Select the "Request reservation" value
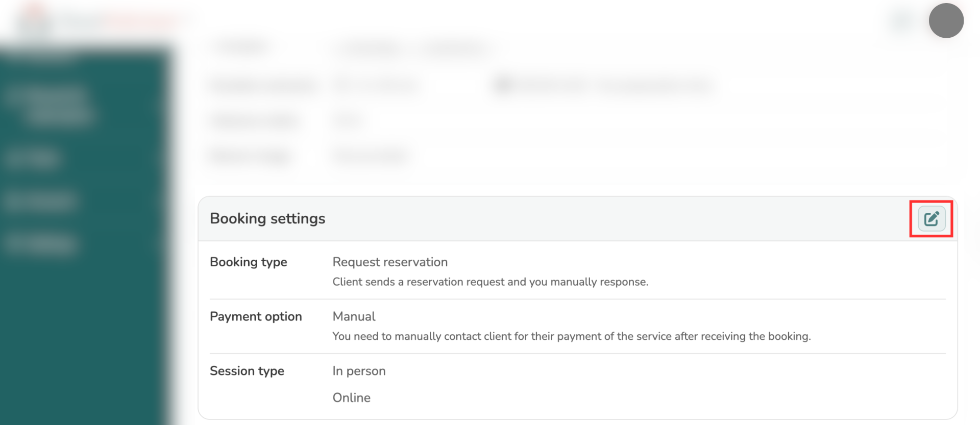 [390, 262]
